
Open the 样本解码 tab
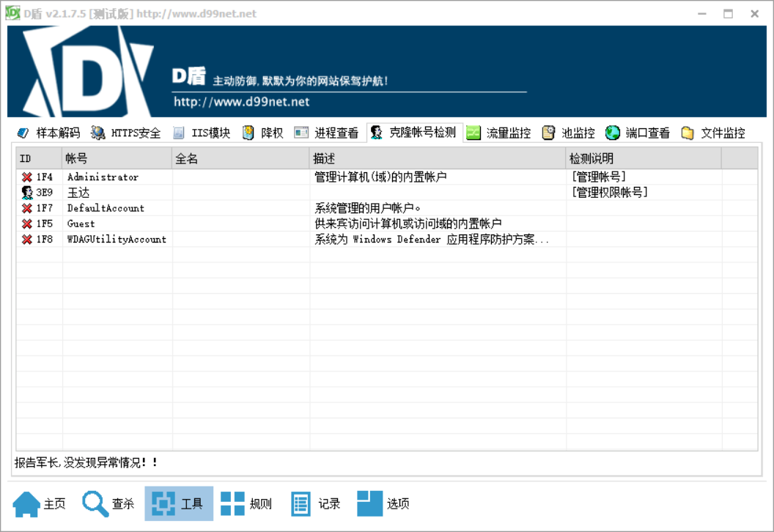click(48, 133)
